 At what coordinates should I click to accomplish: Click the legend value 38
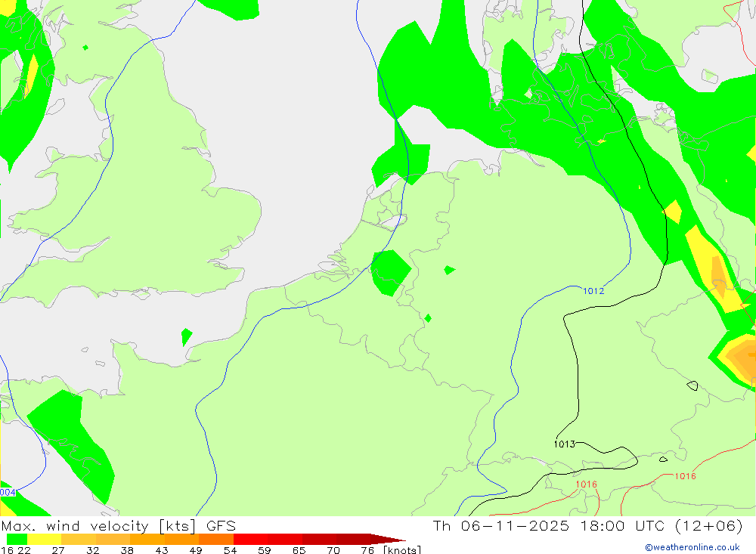pyautogui.click(x=127, y=550)
